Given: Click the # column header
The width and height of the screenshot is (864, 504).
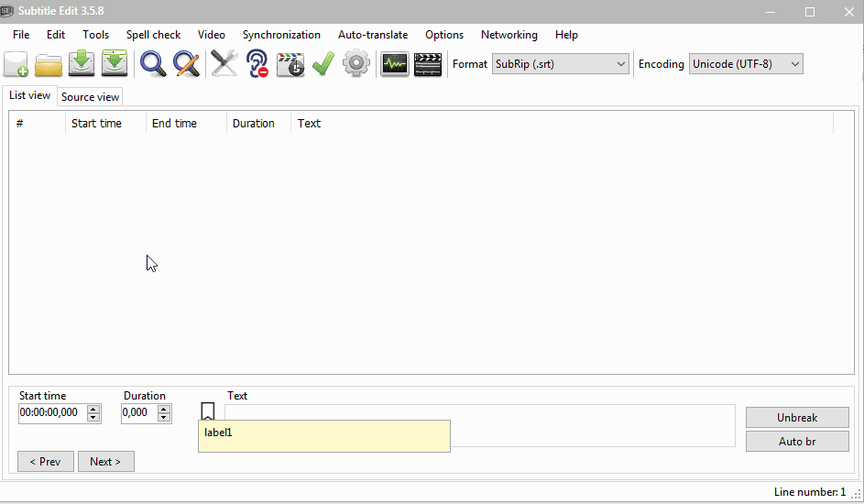Looking at the screenshot, I should [38, 124].
